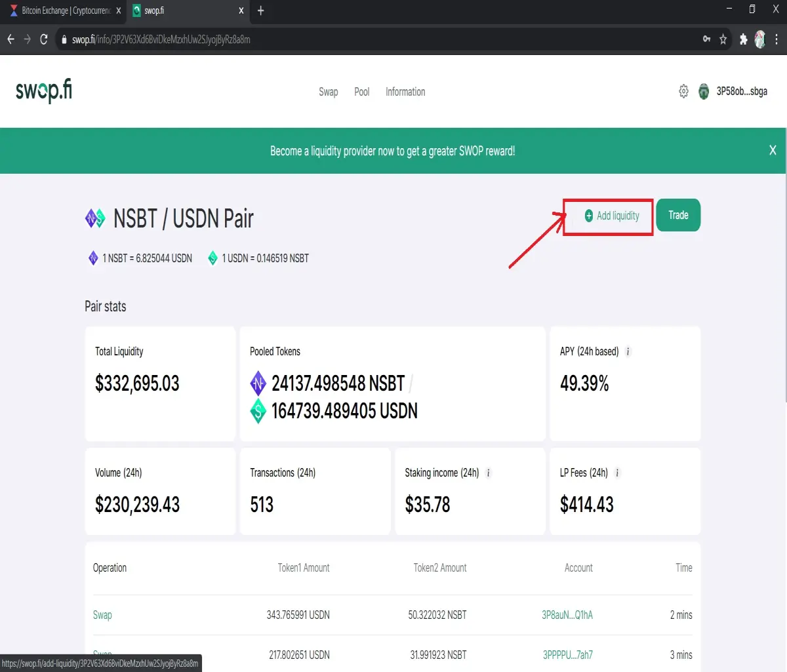Click the Transactions (24h) count 513
The image size is (787, 672).
pos(262,505)
